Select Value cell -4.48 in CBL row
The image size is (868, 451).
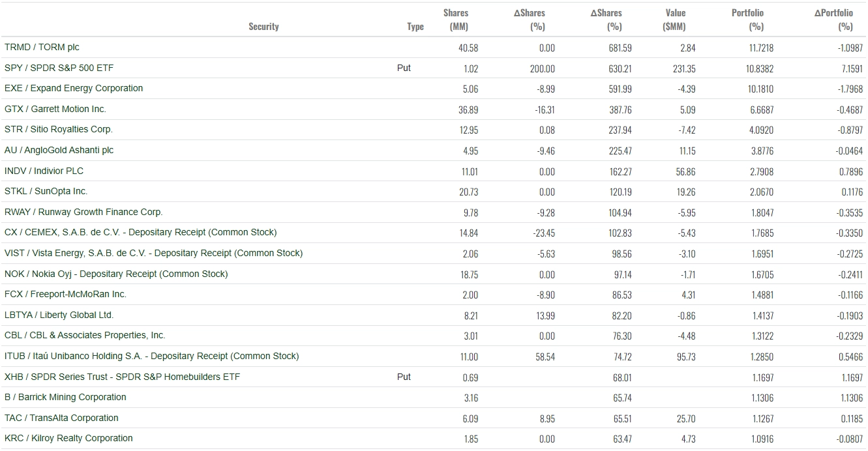[687, 336]
